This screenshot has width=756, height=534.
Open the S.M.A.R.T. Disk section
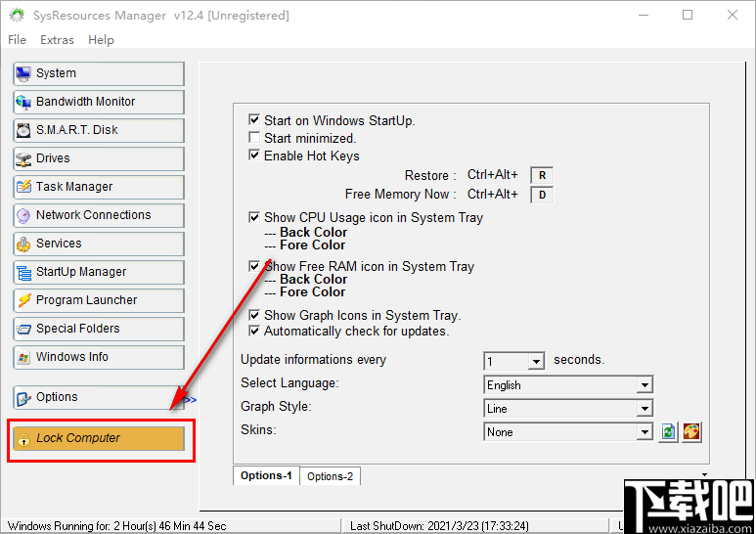click(x=99, y=130)
